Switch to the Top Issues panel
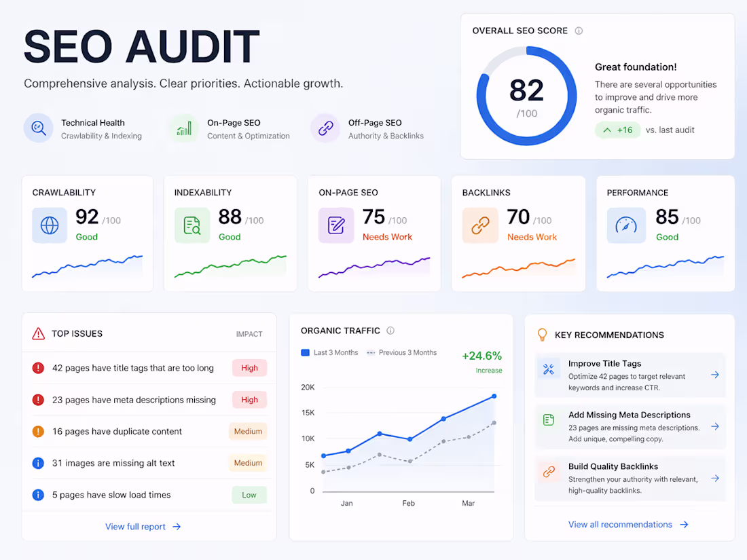This screenshot has width=747, height=560. tap(77, 333)
